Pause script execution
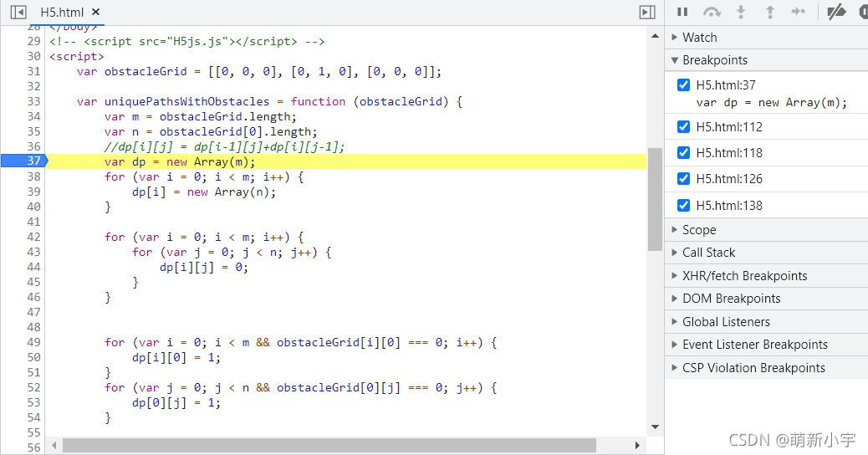Image resolution: width=868 pixels, height=455 pixels. coord(682,12)
